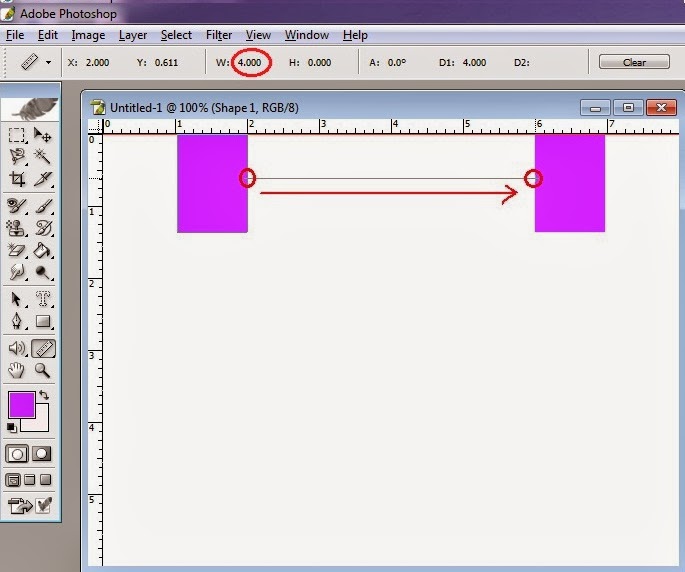Click the Clear button in options bar
The image size is (685, 572).
tap(634, 62)
